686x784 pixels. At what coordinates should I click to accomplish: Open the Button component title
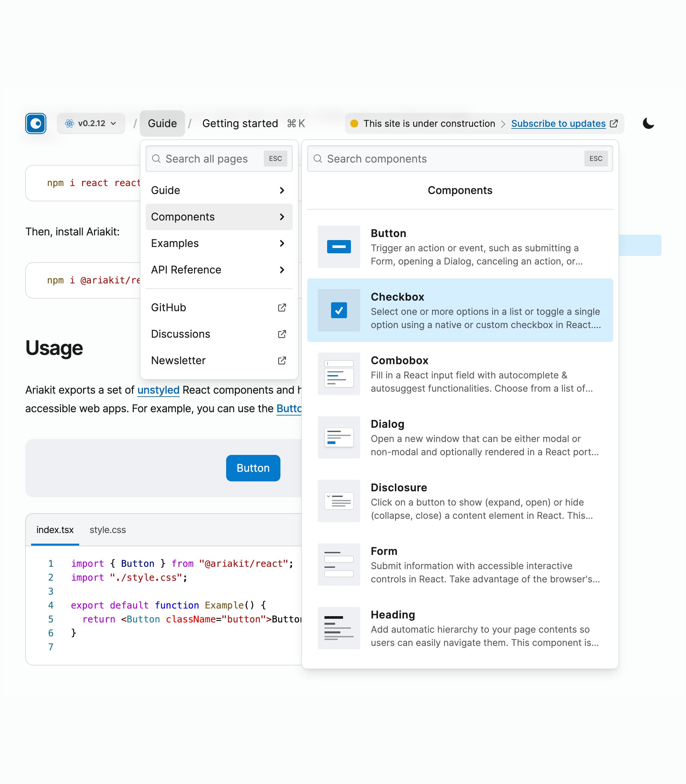click(388, 233)
